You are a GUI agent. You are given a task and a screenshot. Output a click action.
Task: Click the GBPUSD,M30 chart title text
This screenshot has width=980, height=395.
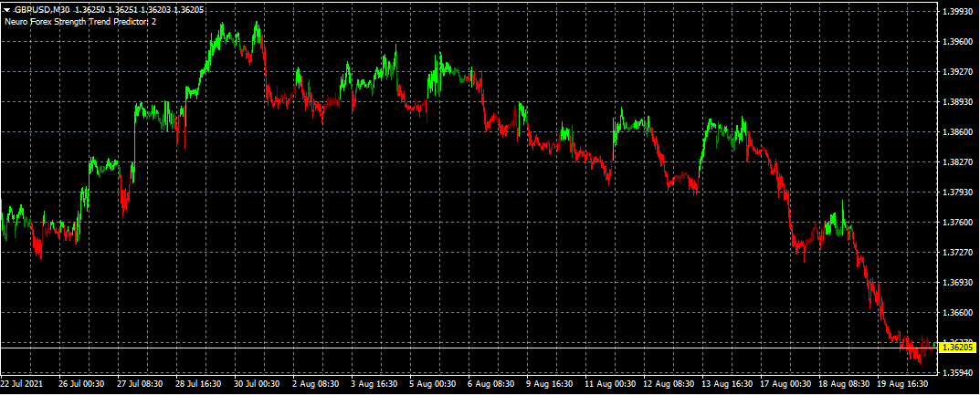tap(43, 10)
